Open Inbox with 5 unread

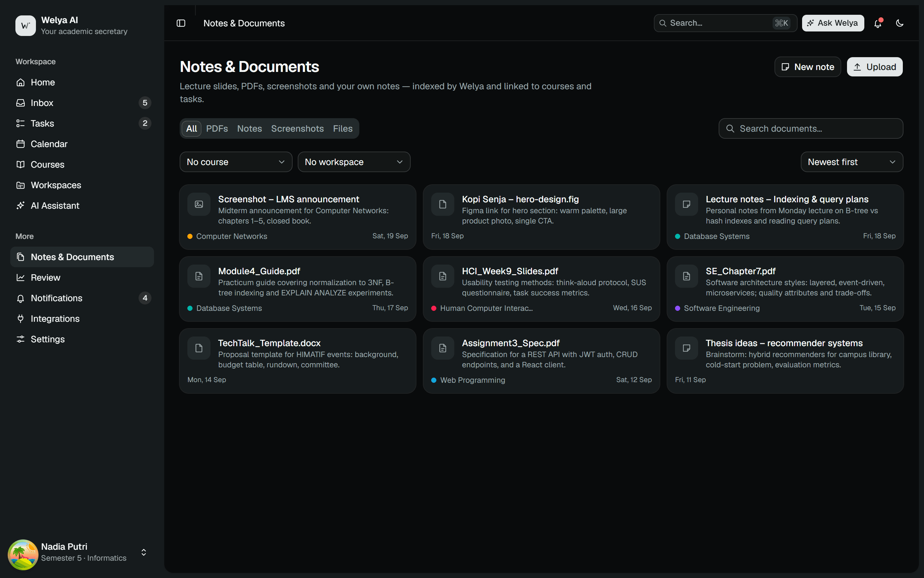[x=82, y=103]
